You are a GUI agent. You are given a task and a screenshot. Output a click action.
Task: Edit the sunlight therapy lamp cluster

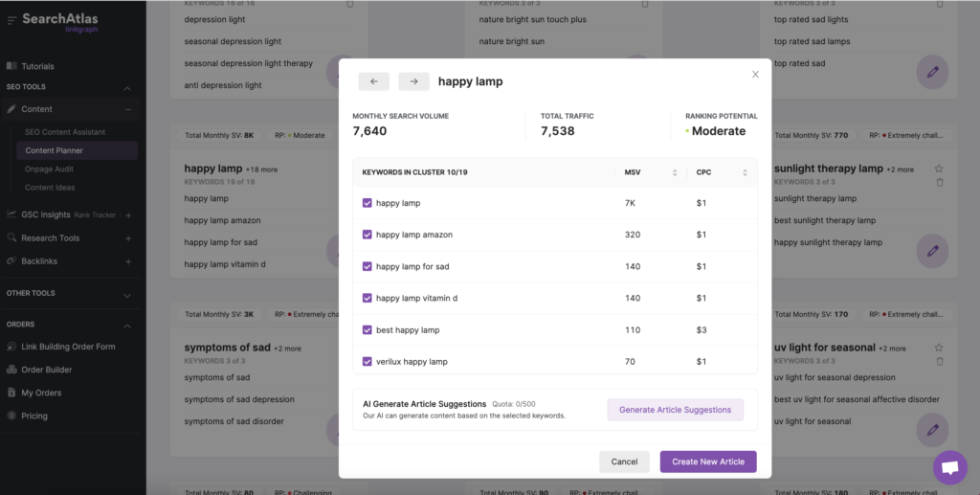tap(932, 251)
